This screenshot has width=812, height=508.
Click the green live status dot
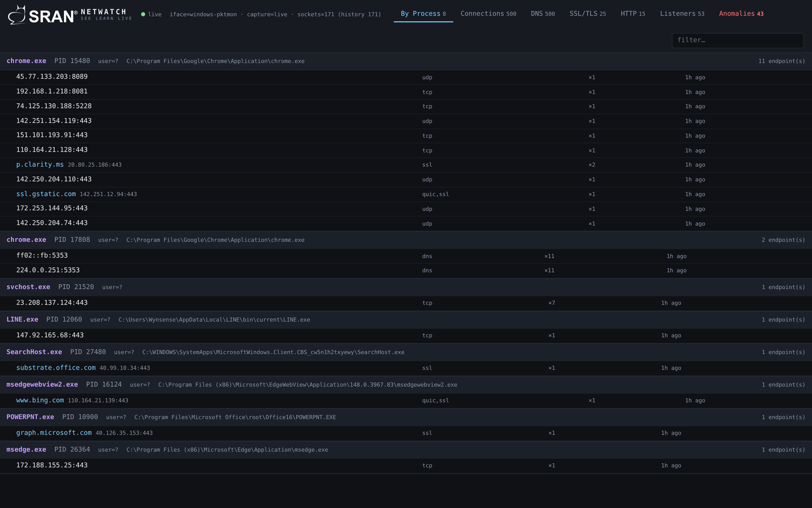[x=143, y=14]
